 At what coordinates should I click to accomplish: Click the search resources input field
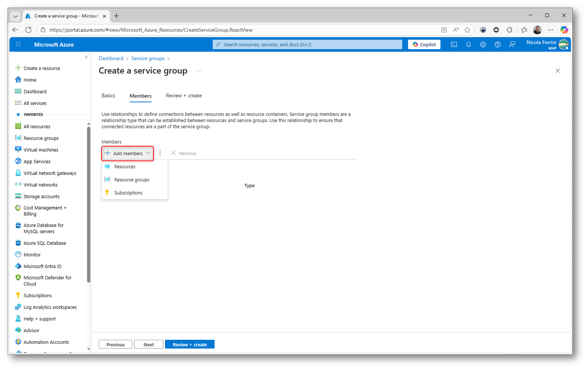[307, 44]
